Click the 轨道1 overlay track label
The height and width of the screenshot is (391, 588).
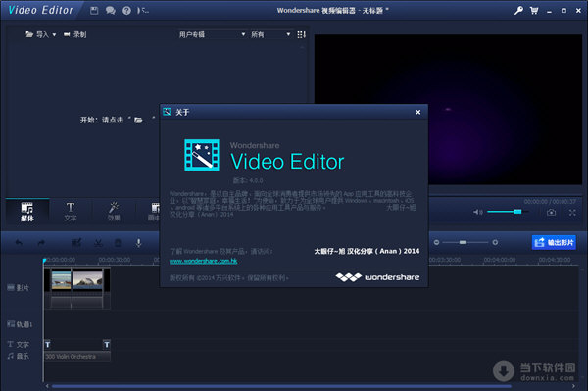pyautogui.click(x=20, y=324)
